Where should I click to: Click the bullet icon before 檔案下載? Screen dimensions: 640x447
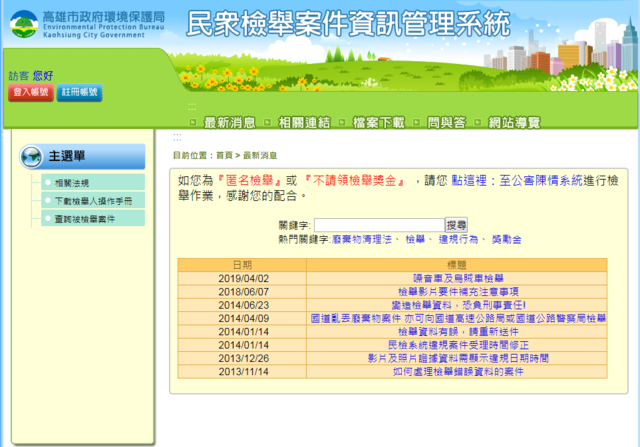(x=342, y=122)
